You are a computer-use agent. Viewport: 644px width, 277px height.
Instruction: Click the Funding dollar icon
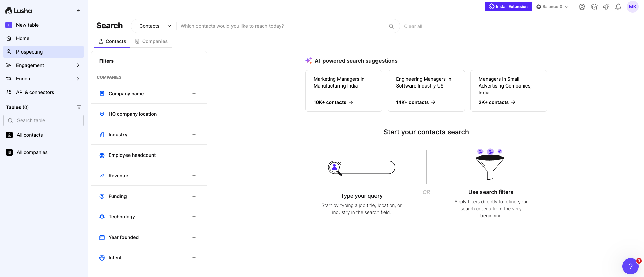pyautogui.click(x=102, y=196)
